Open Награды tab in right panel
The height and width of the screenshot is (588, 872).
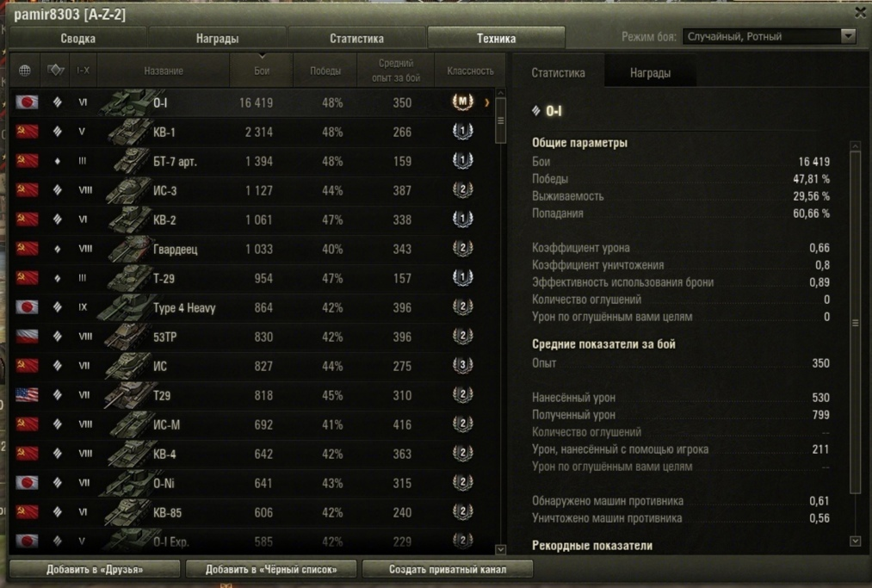650,73
